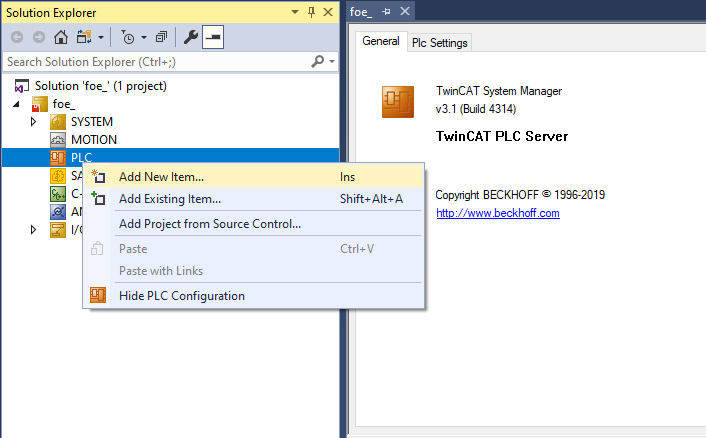Click the PLC node icon in tree
This screenshot has width=706, height=438.
click(x=58, y=158)
